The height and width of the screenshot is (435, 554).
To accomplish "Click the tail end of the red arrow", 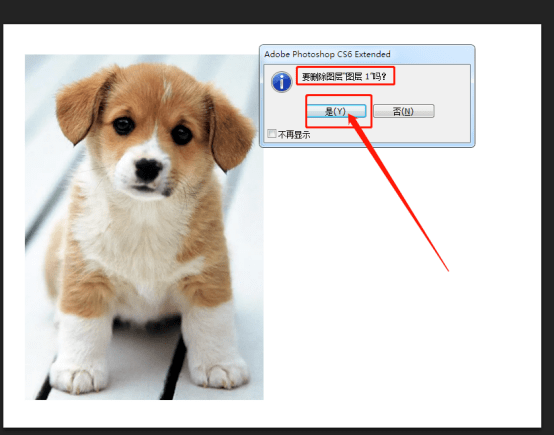I will coord(448,271).
